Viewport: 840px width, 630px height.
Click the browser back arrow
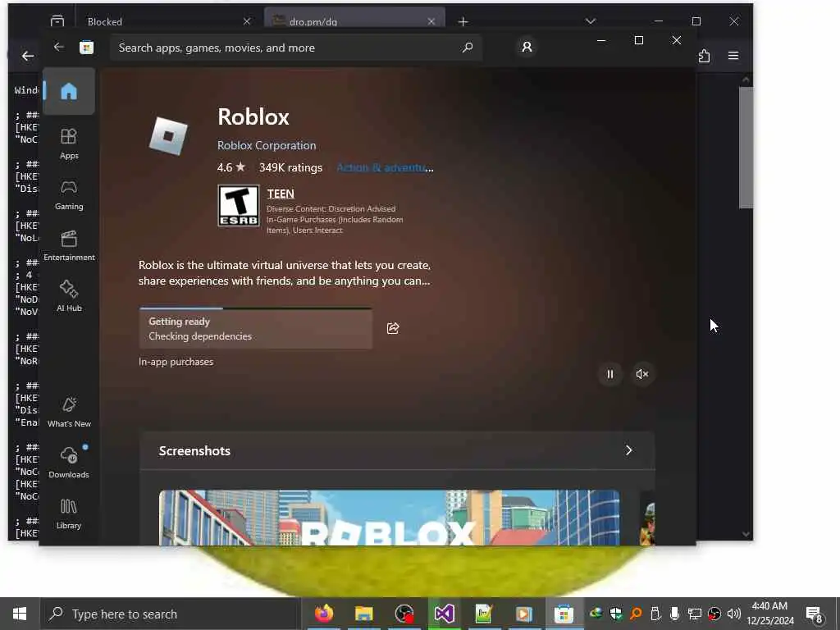(27, 56)
